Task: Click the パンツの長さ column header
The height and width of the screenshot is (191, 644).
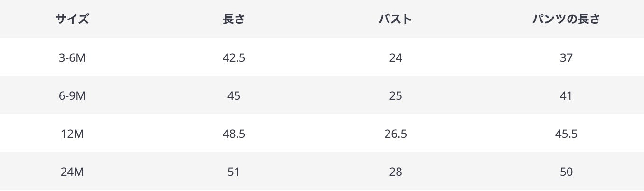Action: [566, 19]
